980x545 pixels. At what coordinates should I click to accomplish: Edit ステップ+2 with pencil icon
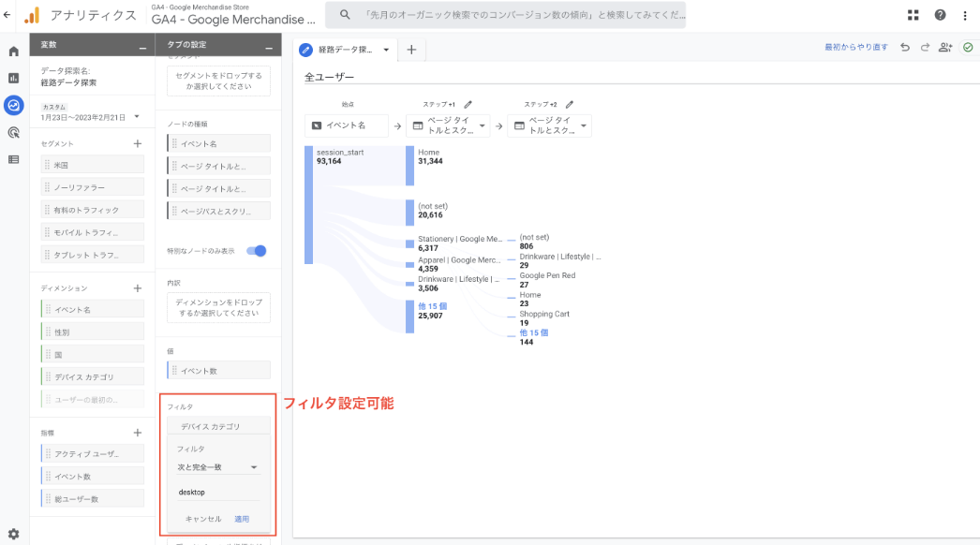pyautogui.click(x=570, y=104)
